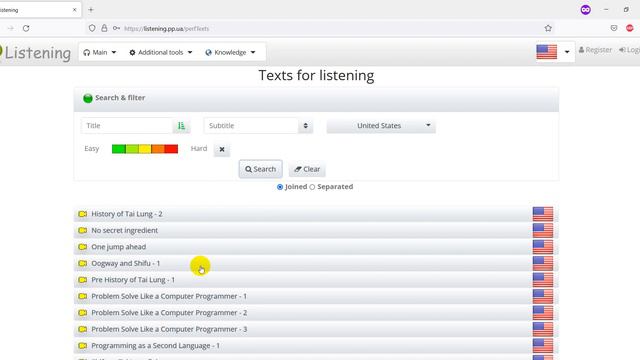Viewport: 640px width, 360px height.
Task: Open the text No secret ingredient
Action: tap(124, 230)
